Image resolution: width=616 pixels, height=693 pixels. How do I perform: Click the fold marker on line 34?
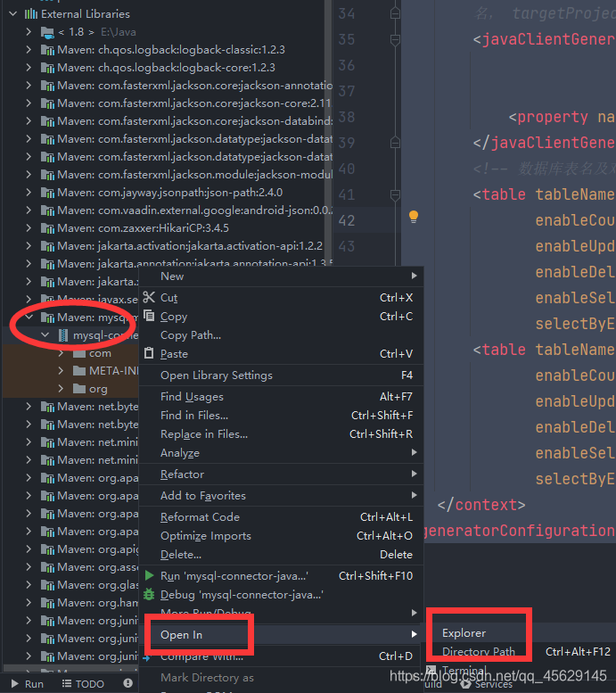click(x=396, y=13)
